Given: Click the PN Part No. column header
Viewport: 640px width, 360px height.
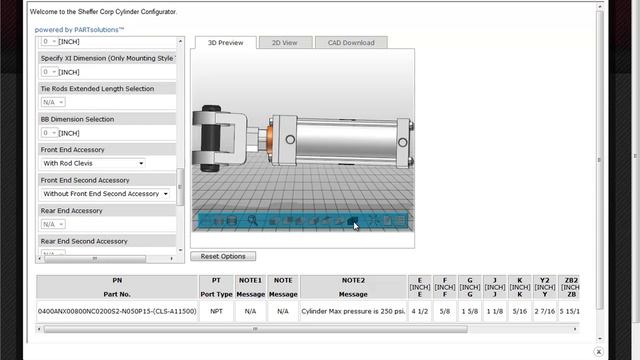Looking at the screenshot, I should 117,287.
